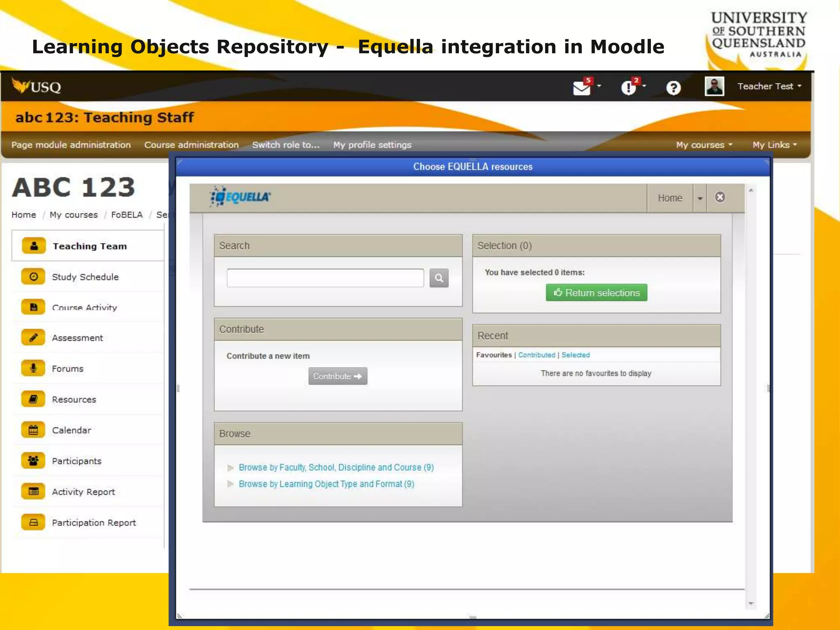Image resolution: width=840 pixels, height=630 pixels.
Task: Open the My courses dropdown menu
Action: coord(704,145)
